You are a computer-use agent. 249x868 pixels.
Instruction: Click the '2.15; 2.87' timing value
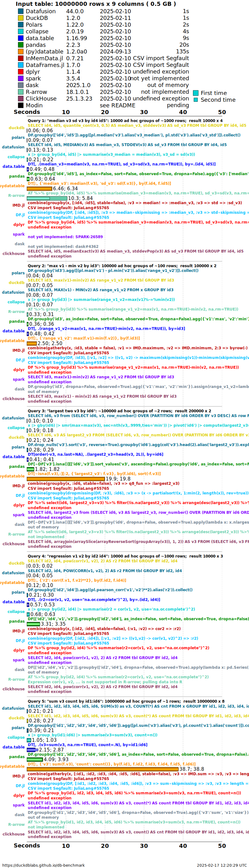coord(51,750)
